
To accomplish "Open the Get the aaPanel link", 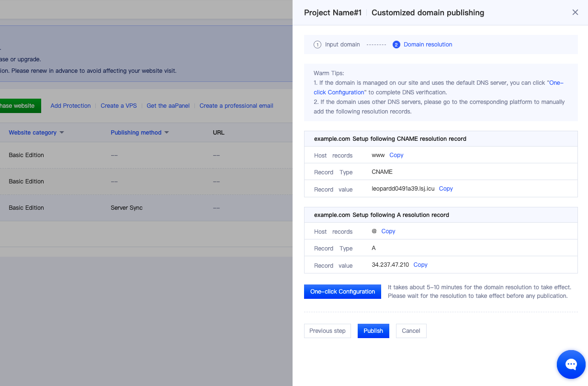I will tap(168, 106).
